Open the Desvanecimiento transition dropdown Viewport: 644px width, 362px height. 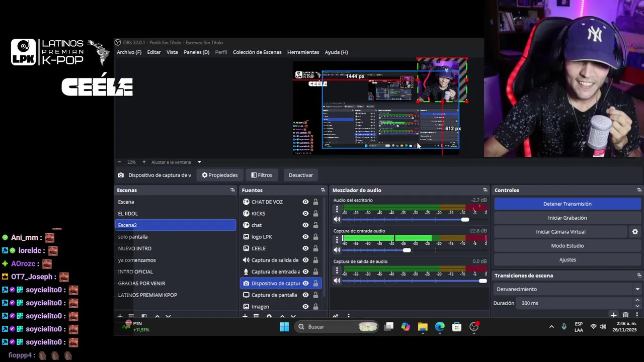click(x=568, y=289)
